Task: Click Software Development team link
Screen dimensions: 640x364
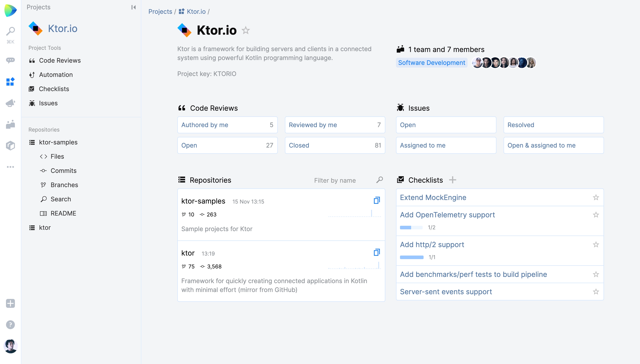Action: click(432, 62)
